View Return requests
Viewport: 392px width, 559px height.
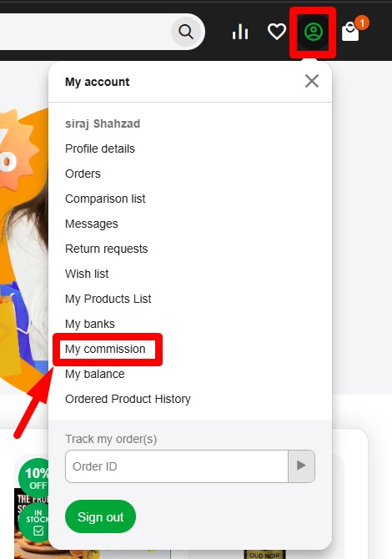[x=106, y=249]
